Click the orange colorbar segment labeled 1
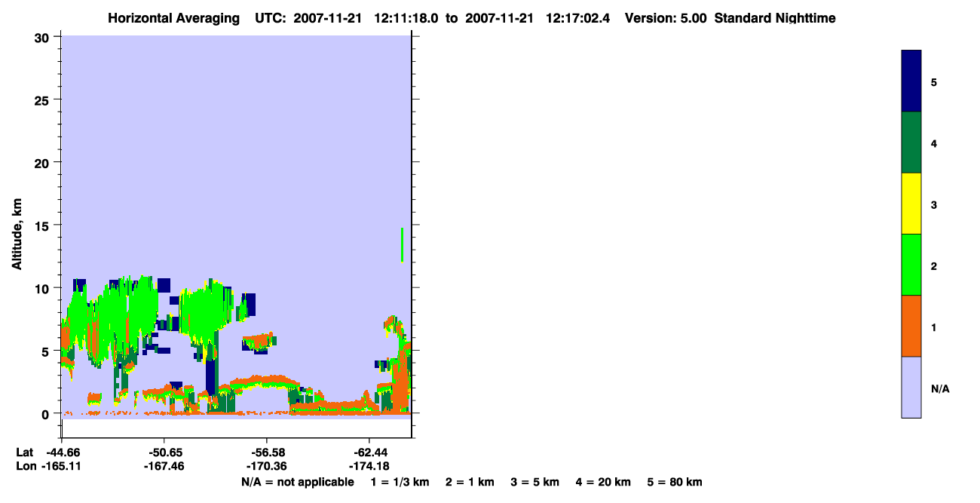This screenshot has height=503, width=980. coord(911,326)
